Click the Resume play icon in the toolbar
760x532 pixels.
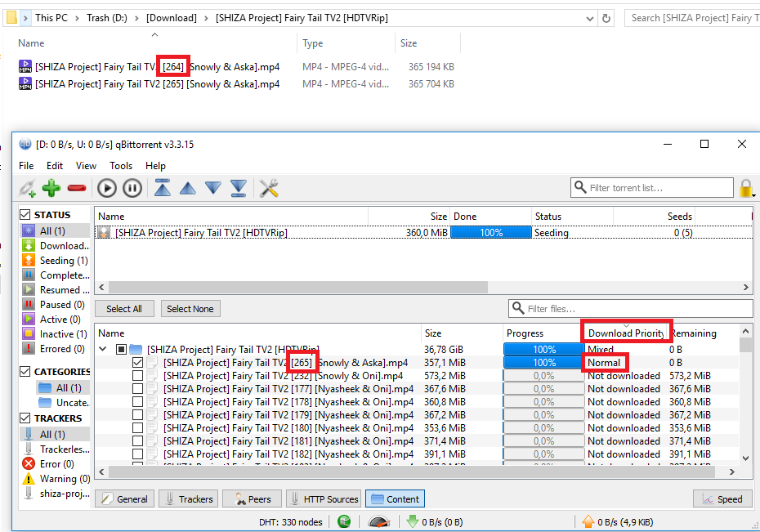coord(106,188)
